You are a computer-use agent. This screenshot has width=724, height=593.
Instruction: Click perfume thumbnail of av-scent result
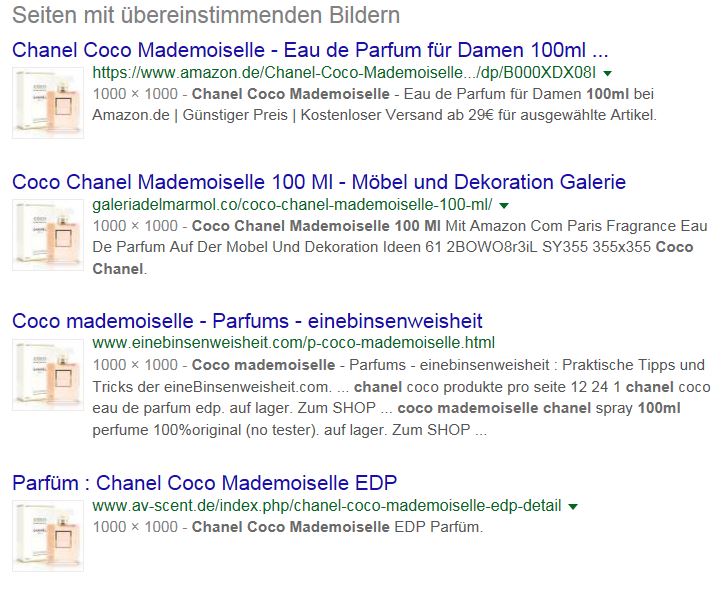[x=48, y=536]
